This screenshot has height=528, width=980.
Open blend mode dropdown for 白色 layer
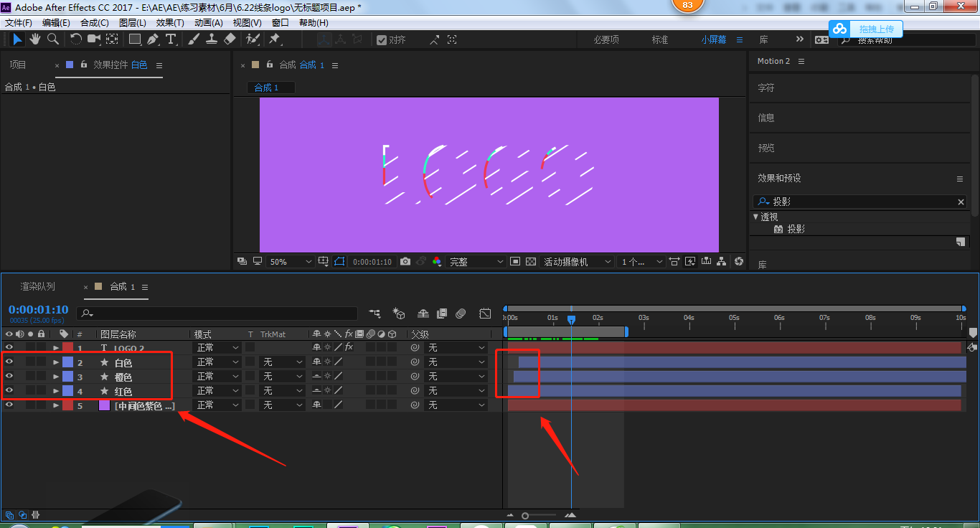(217, 362)
